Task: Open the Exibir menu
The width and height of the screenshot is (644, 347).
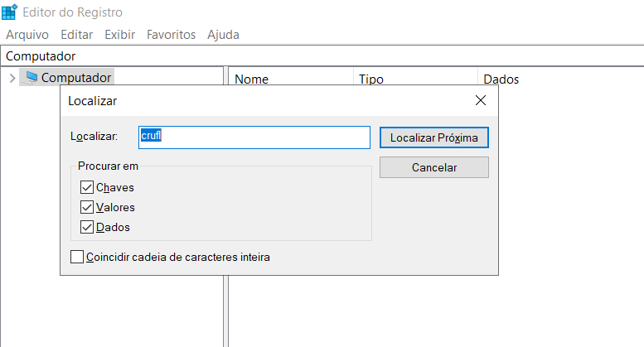Action: coord(120,35)
